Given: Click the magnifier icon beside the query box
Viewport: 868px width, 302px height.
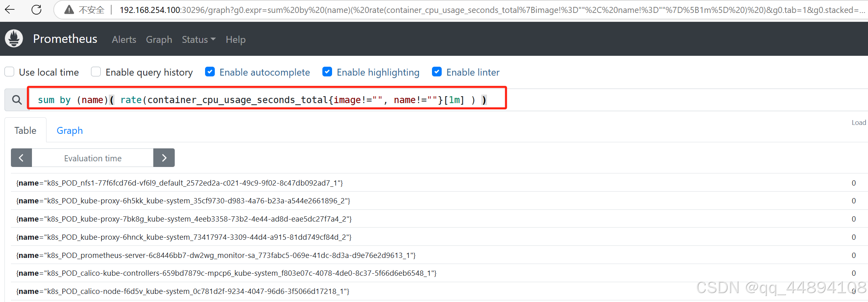Looking at the screenshot, I should click(17, 99).
